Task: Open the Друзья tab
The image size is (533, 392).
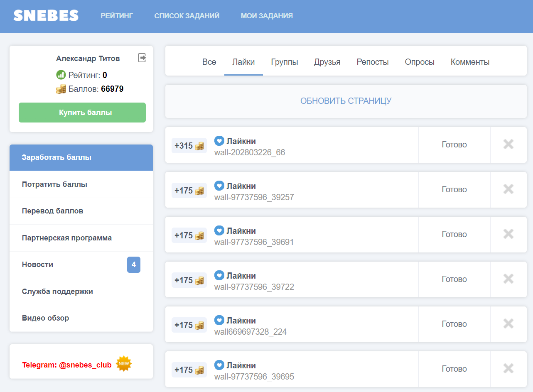Action: 327,62
